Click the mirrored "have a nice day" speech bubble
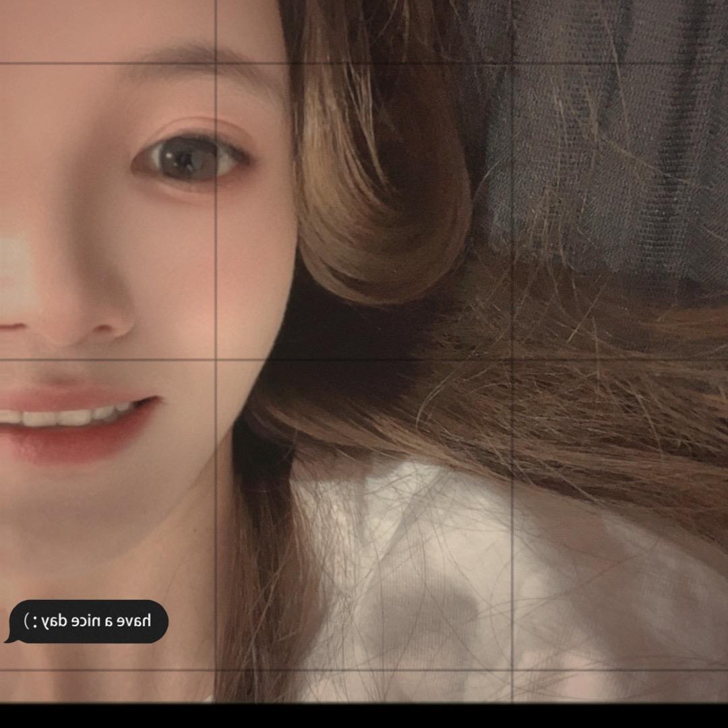This screenshot has height=728, width=728. click(x=89, y=621)
